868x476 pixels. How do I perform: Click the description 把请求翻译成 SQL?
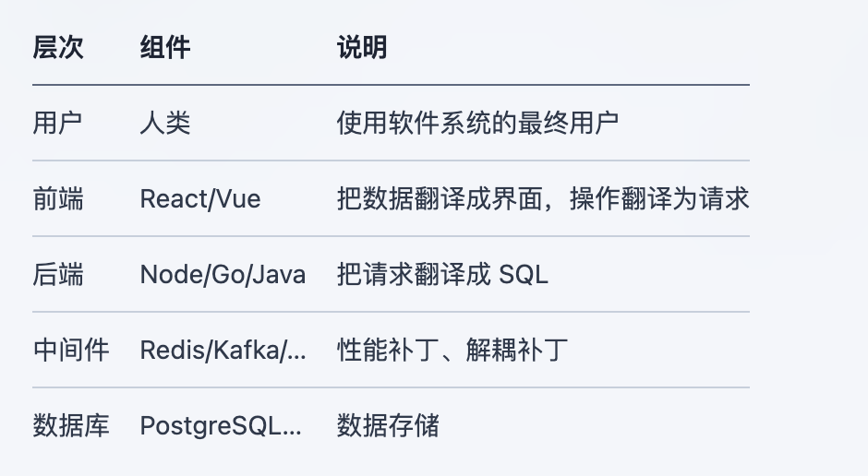coord(442,274)
